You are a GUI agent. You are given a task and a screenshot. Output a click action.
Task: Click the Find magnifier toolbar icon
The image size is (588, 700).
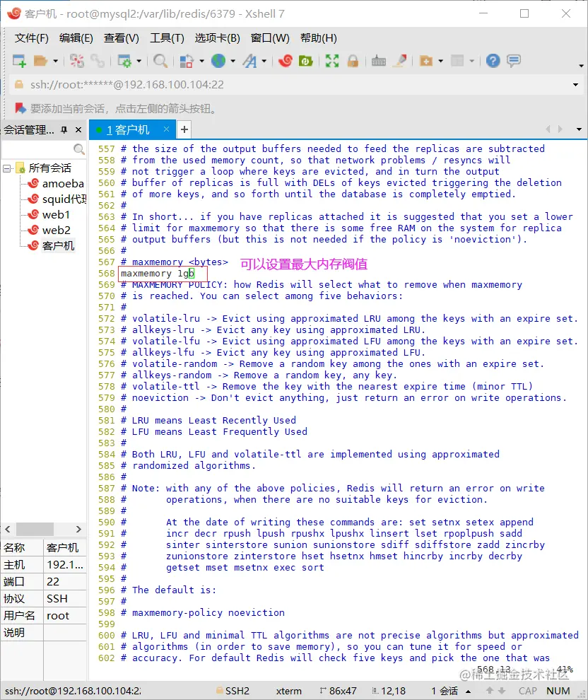160,61
